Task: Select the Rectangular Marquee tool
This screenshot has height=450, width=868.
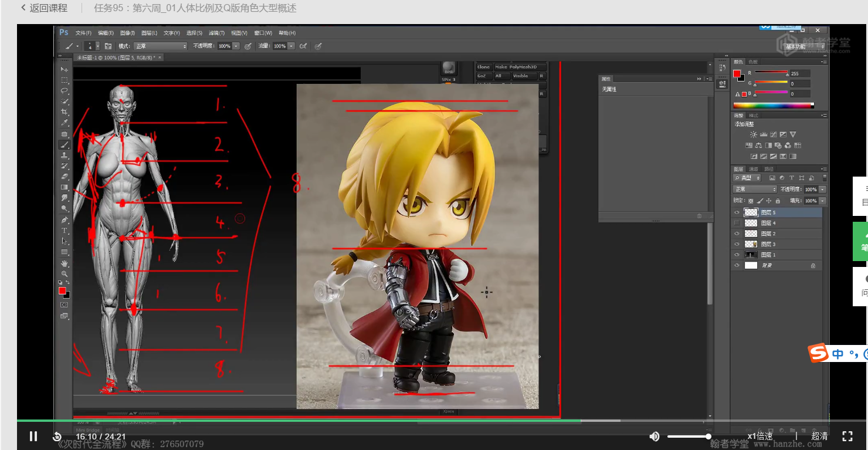Action: point(65,80)
